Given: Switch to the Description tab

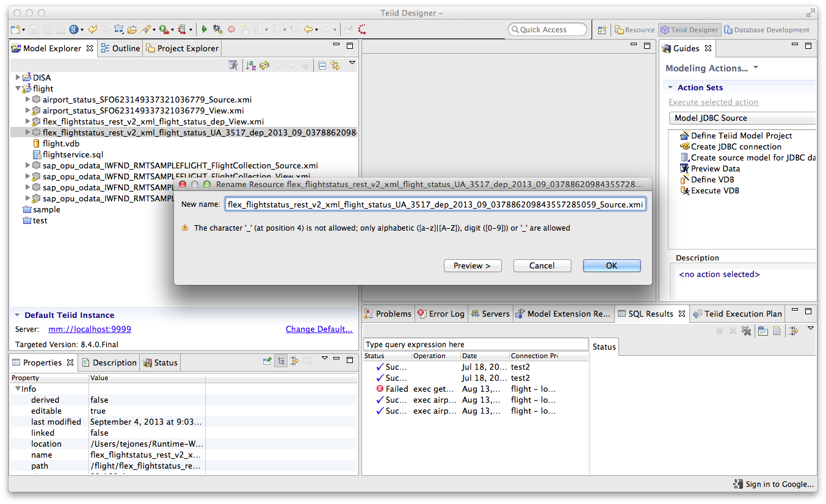Looking at the screenshot, I should pyautogui.click(x=109, y=362).
